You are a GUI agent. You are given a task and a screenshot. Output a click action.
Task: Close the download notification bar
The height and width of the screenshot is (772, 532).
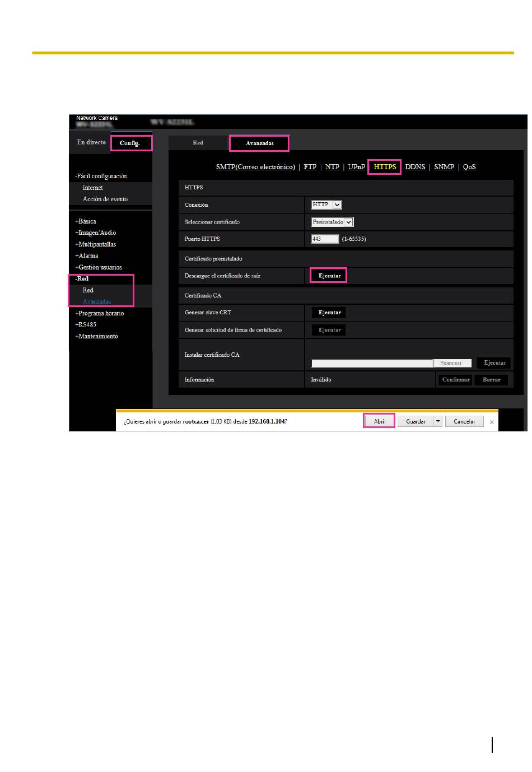(492, 422)
